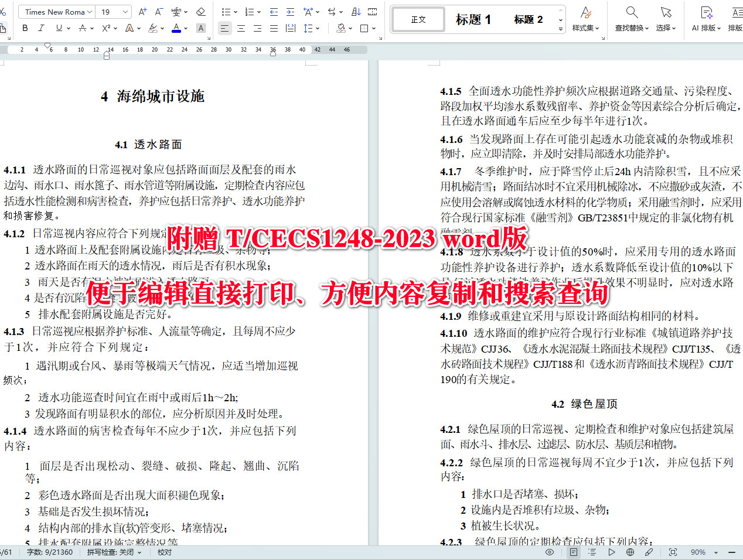The width and height of the screenshot is (743, 560).
Task: Decrease paragraph indent
Action: (x=274, y=12)
